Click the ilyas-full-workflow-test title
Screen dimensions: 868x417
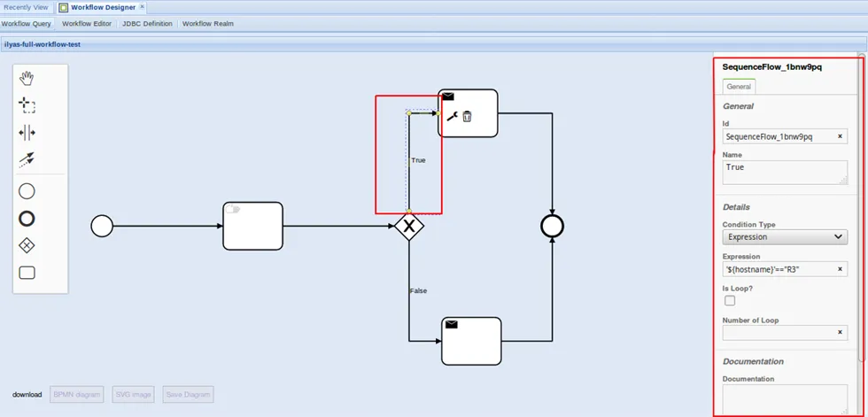[x=43, y=44]
